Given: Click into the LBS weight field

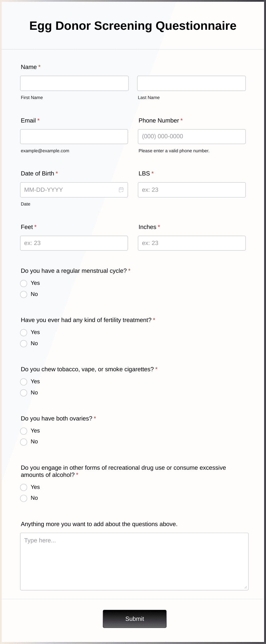Looking at the screenshot, I should tap(191, 189).
